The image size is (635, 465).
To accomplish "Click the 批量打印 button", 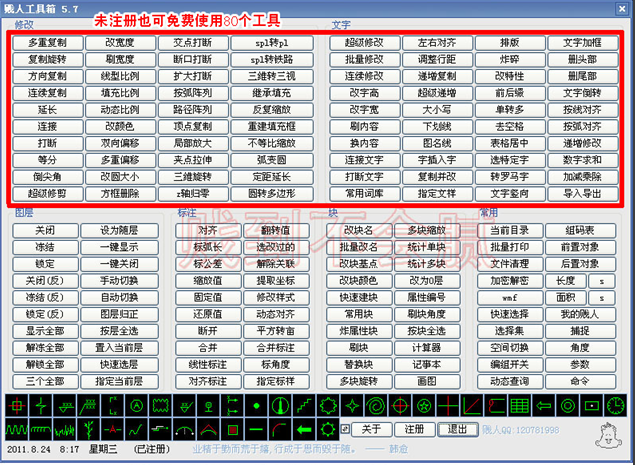I will click(x=510, y=247).
